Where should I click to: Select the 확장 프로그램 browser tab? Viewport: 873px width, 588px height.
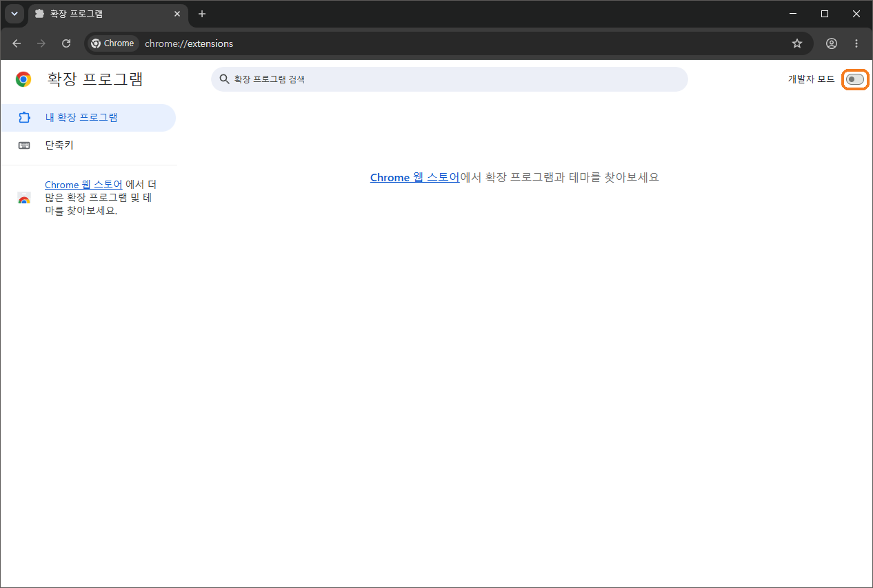108,14
